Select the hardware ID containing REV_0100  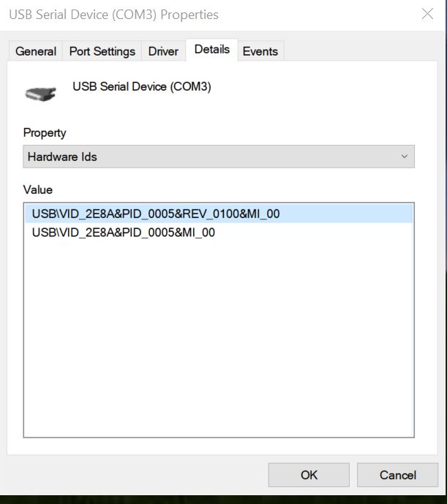[219, 214]
